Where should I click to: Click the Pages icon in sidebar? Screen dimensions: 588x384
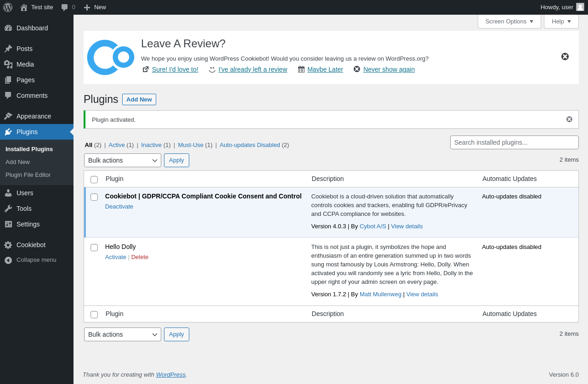coord(8,80)
